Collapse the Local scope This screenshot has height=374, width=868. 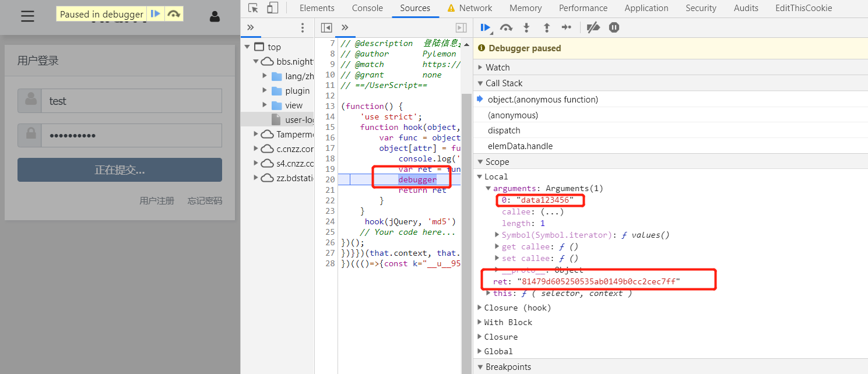[x=480, y=177]
